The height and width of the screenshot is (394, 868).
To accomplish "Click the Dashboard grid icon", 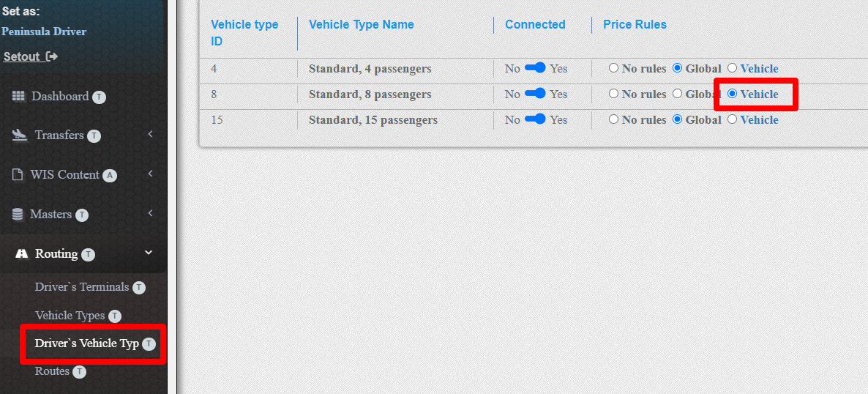I will coord(18,97).
